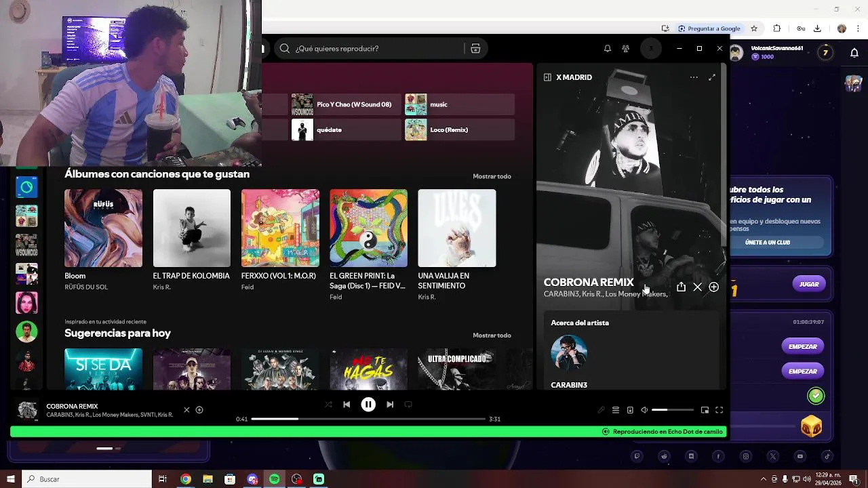
Task: Open the game page notification bell
Action: coord(854,53)
